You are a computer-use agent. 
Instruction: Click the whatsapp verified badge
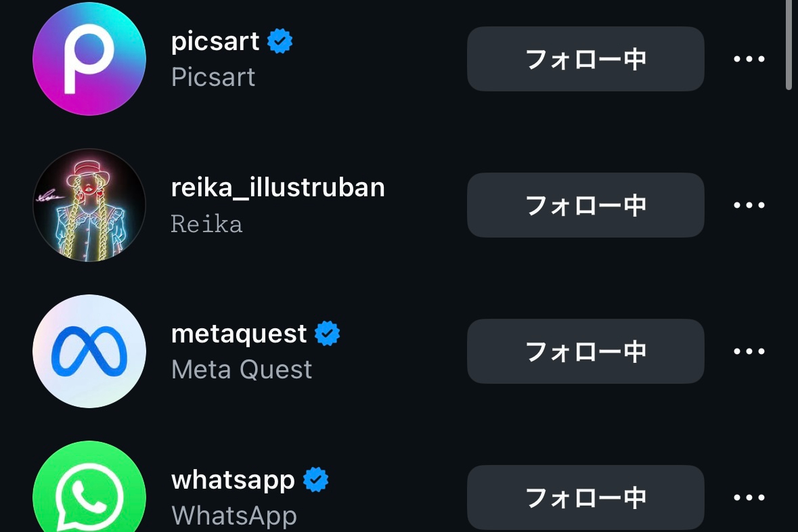[x=315, y=480]
